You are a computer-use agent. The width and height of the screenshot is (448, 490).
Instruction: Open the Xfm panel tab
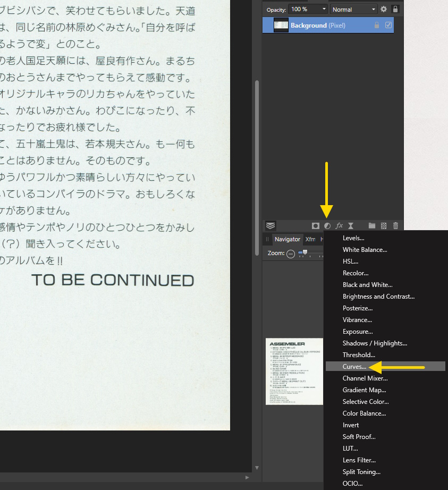(310, 239)
